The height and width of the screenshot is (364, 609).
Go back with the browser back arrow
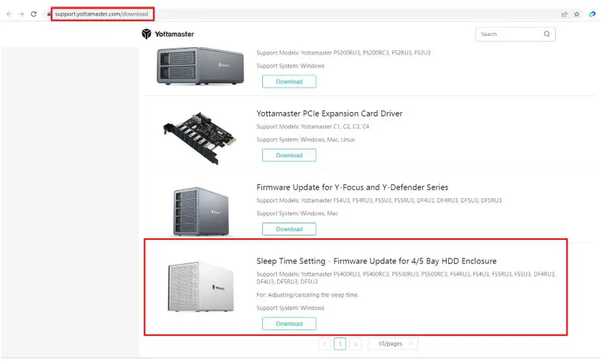[9, 14]
